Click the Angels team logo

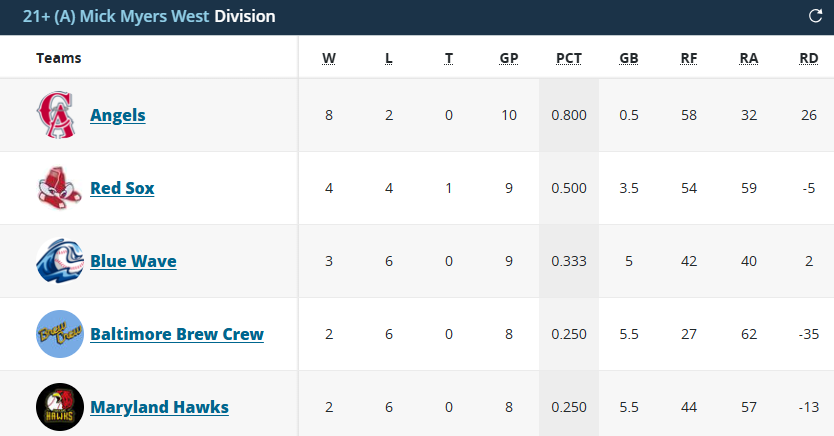pyautogui.click(x=57, y=115)
